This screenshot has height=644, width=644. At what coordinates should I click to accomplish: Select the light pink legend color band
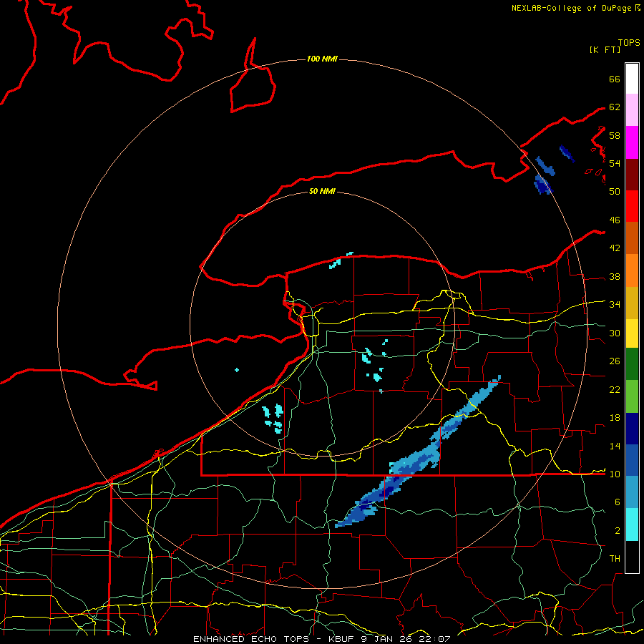(x=632, y=109)
